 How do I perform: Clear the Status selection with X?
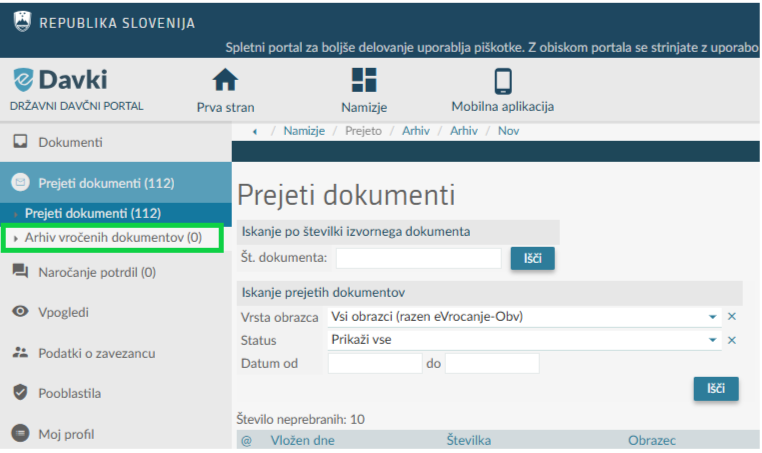(731, 340)
